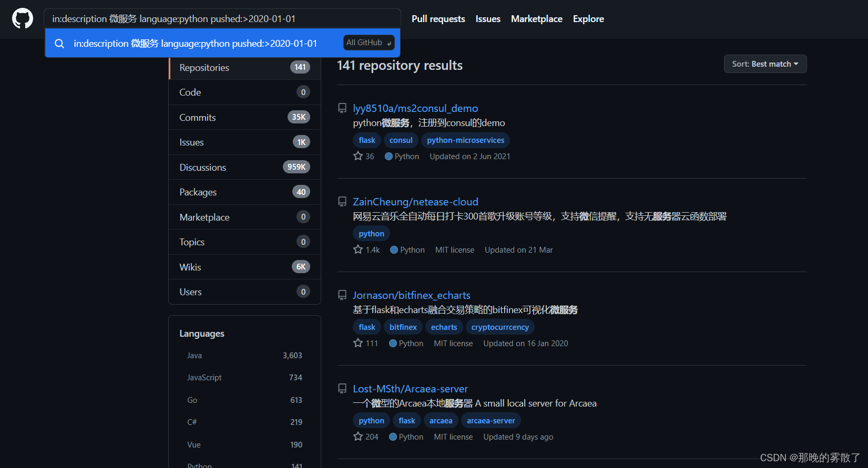Click the python tag under Arcaea-server
The width and height of the screenshot is (868, 468).
[371, 421]
